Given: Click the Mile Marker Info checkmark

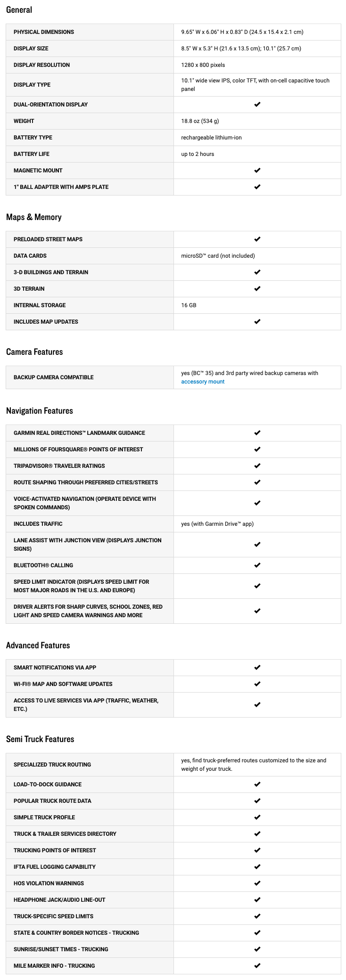Looking at the screenshot, I should (x=257, y=966).
